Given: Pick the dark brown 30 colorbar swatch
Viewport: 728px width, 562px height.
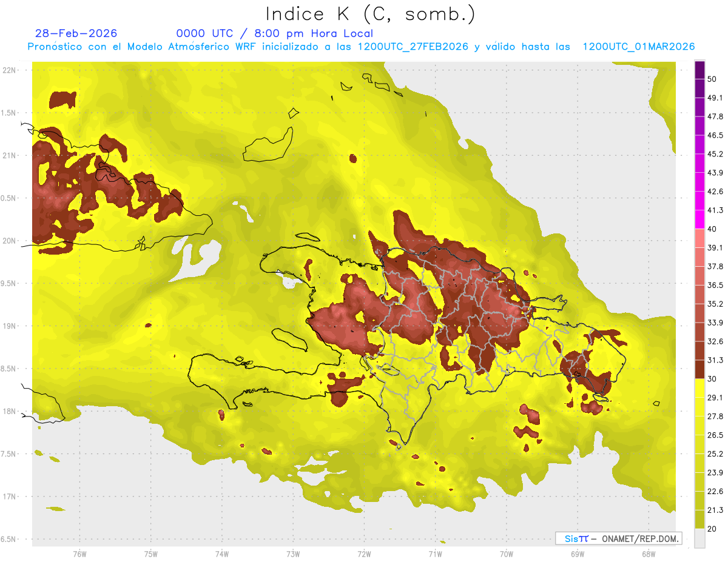Looking at the screenshot, I should (x=699, y=369).
